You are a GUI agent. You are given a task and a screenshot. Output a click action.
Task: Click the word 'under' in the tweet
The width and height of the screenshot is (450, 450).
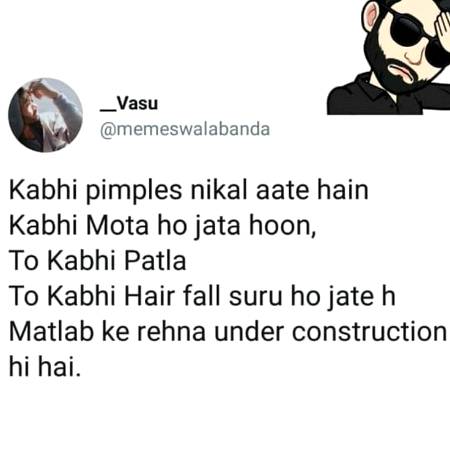249,331
